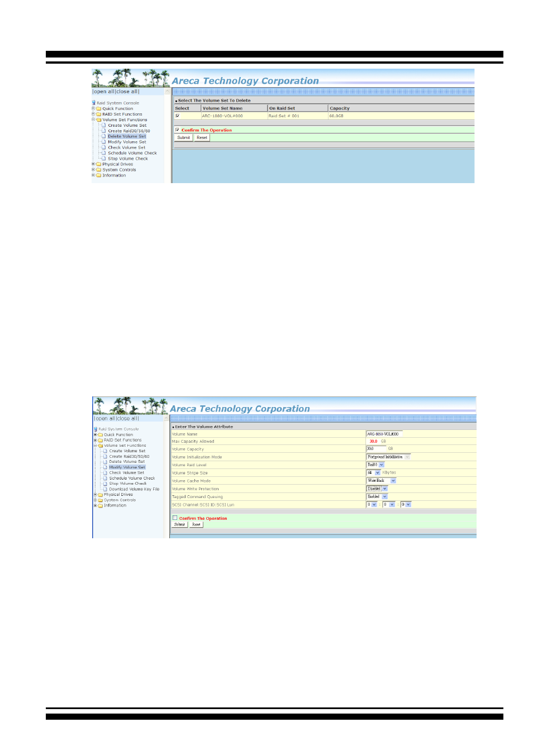Click 'open all' link on delete-volume screen
The width and height of the screenshot is (533, 756).
tap(104, 92)
